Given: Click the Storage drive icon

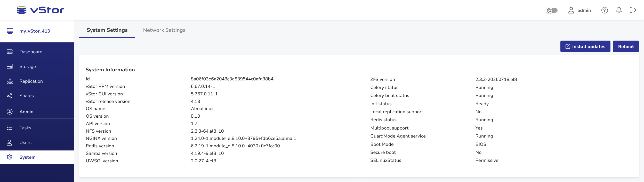Looking at the screenshot, I should (10, 66).
